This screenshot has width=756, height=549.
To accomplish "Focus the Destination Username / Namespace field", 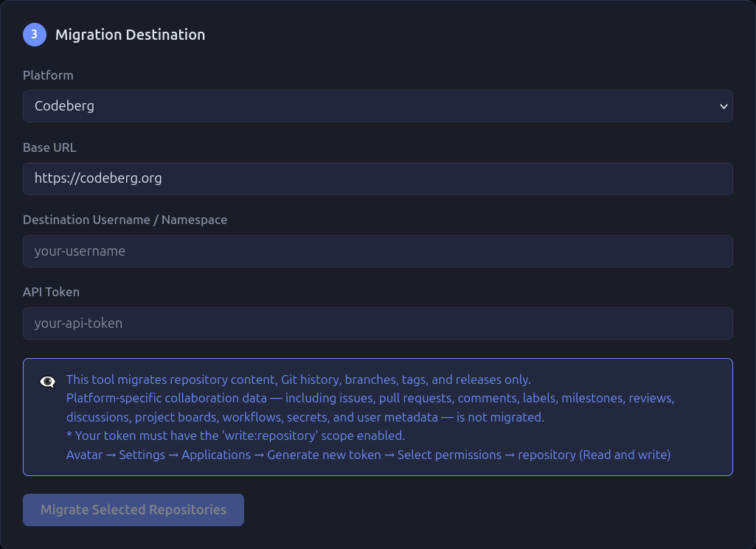I will (378, 251).
